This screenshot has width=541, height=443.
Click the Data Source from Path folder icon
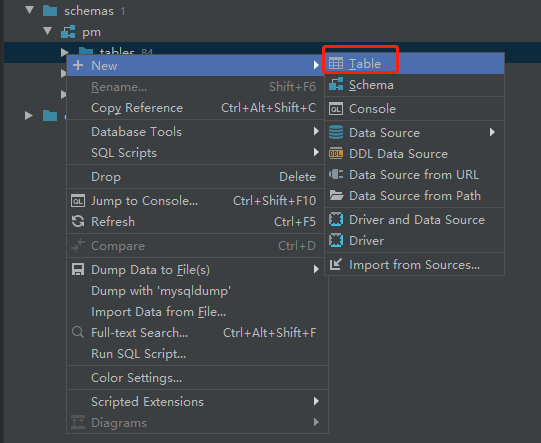tap(336, 195)
